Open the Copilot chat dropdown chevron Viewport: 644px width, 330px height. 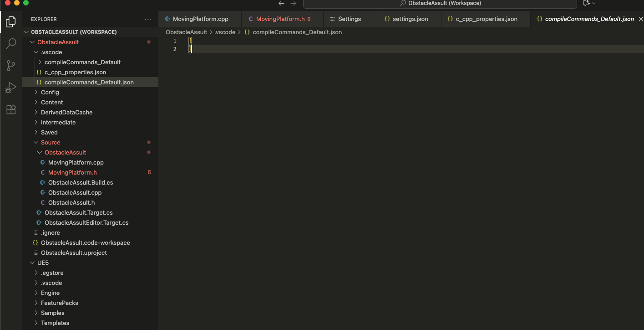click(x=593, y=3)
